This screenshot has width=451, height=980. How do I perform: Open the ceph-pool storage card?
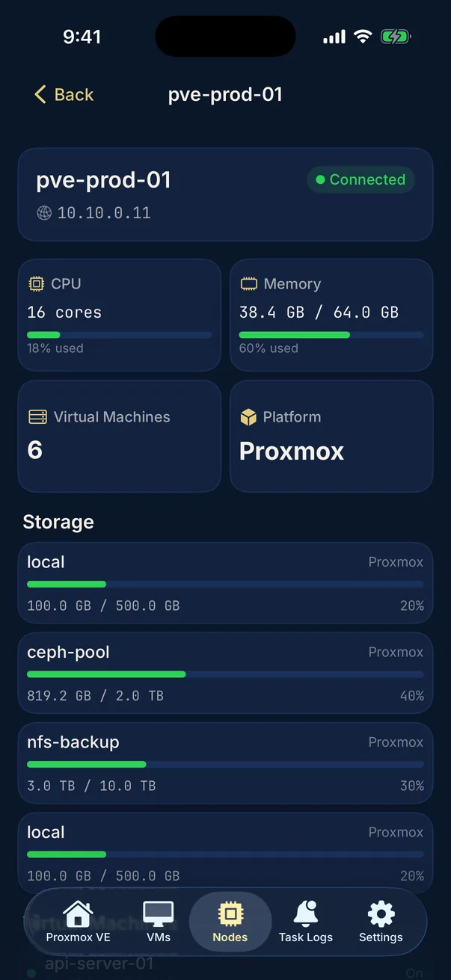(225, 673)
